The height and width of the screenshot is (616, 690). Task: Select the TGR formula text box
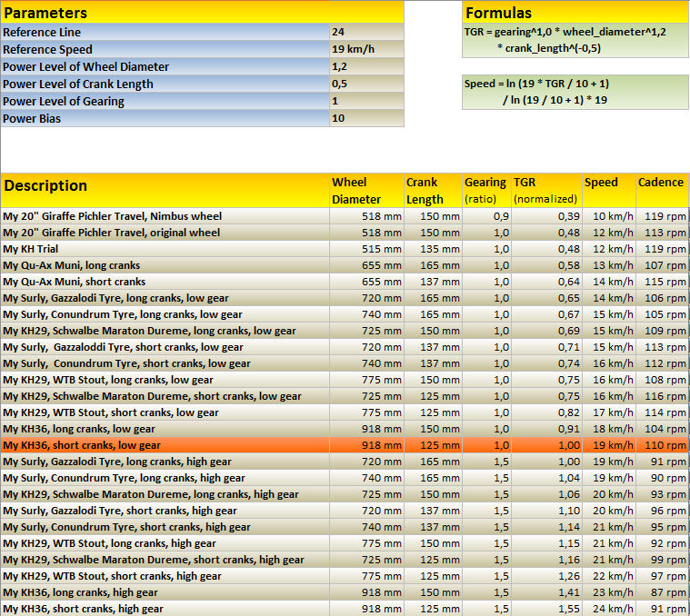(575, 41)
